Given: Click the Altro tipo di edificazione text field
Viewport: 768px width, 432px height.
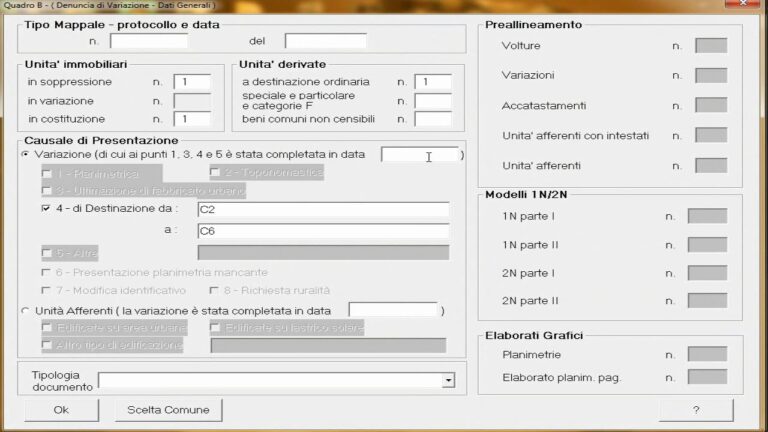Looking at the screenshot, I should click(x=328, y=345).
